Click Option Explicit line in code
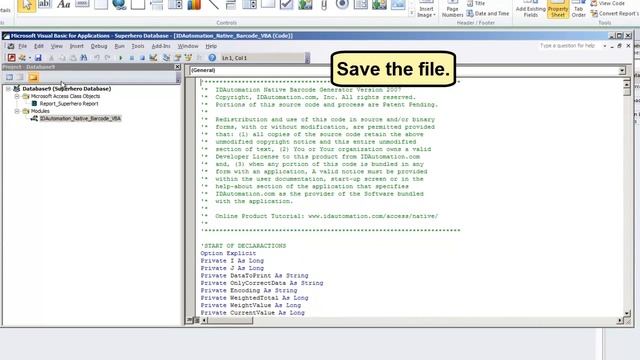Viewport: 640px width, 360px height. [x=228, y=253]
